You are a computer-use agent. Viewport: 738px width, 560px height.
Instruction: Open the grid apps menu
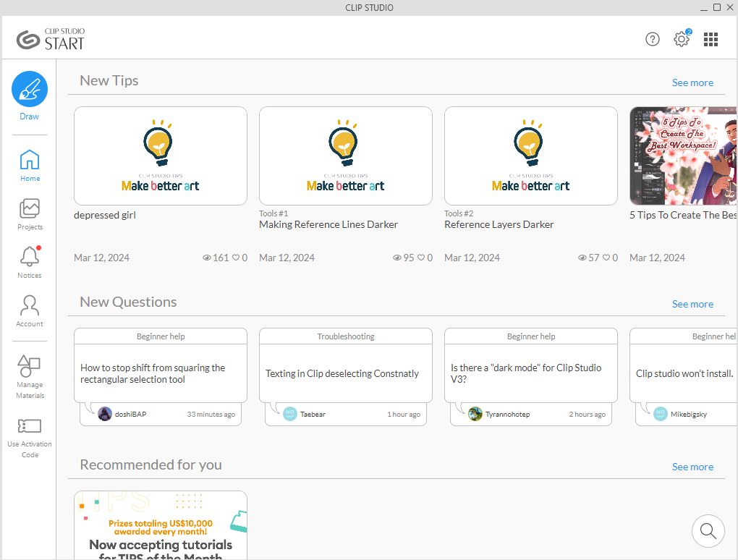click(711, 39)
